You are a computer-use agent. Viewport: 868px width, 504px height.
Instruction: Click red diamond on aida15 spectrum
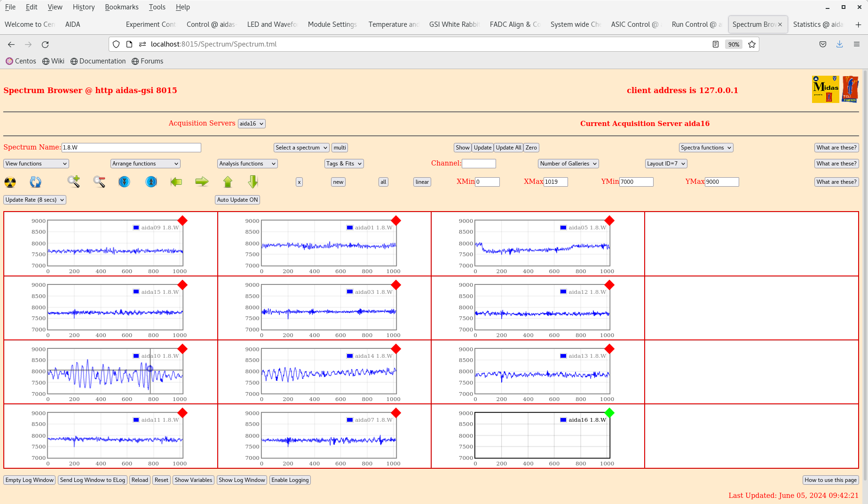point(182,285)
